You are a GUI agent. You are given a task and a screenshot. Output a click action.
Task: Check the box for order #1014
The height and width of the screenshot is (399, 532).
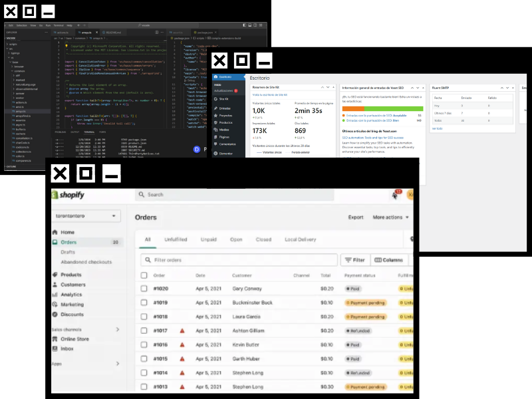[x=144, y=373]
